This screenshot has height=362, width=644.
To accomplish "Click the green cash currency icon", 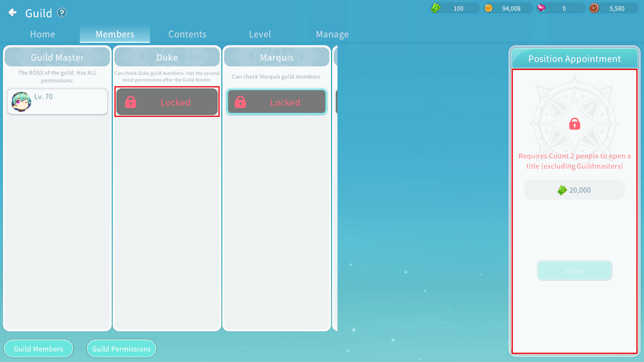I will pos(436,8).
